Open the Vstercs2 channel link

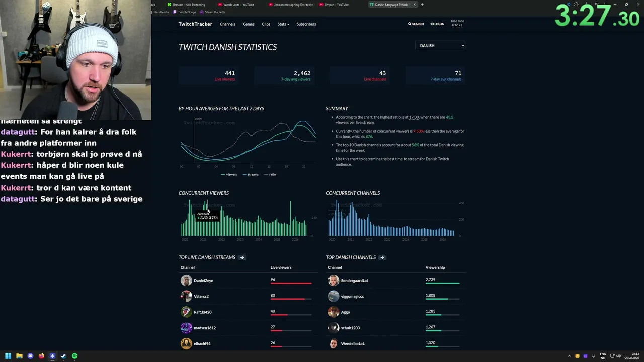point(201,297)
